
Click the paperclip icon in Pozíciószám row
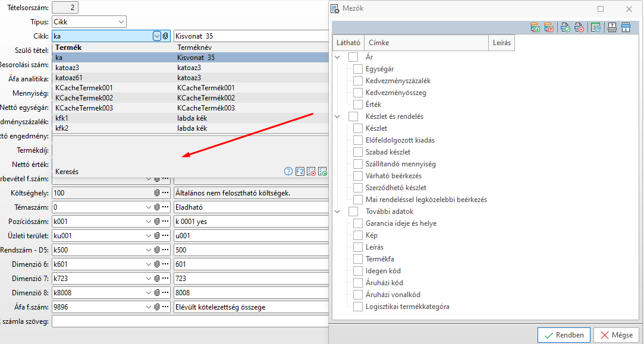pos(157,222)
